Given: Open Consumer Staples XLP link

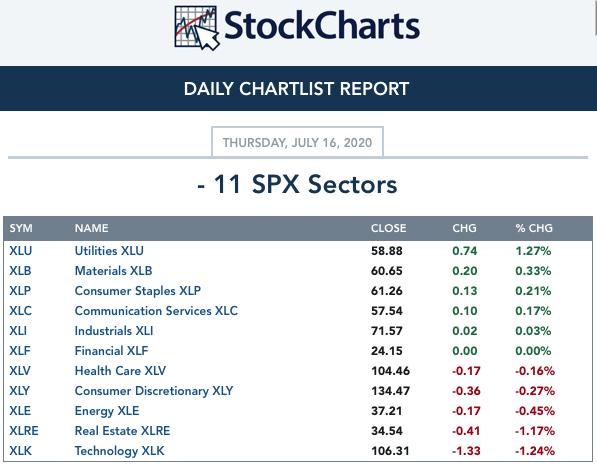Looking at the screenshot, I should click(137, 291).
